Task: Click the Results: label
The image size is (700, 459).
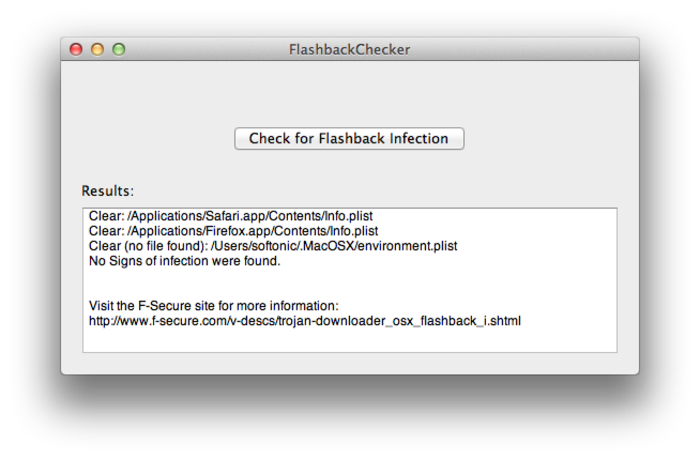Action: (x=108, y=191)
